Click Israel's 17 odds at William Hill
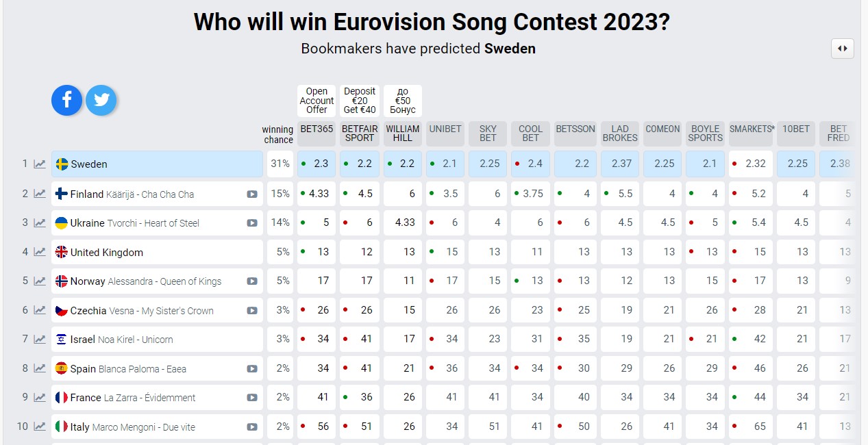 (403, 340)
